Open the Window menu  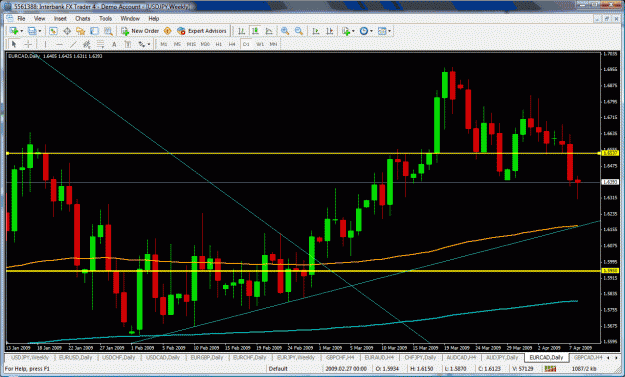pos(130,18)
